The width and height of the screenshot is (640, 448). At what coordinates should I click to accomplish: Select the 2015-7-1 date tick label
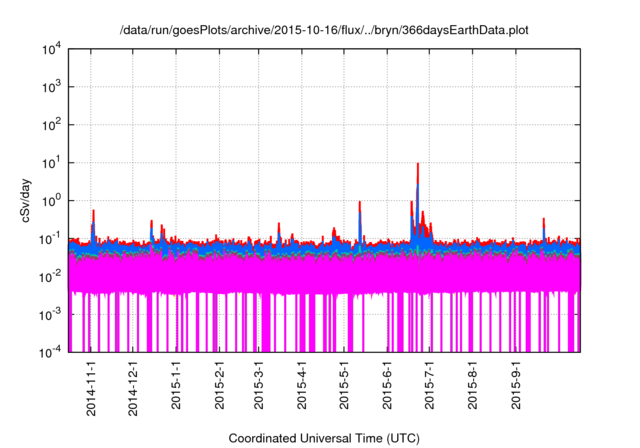[x=428, y=385]
